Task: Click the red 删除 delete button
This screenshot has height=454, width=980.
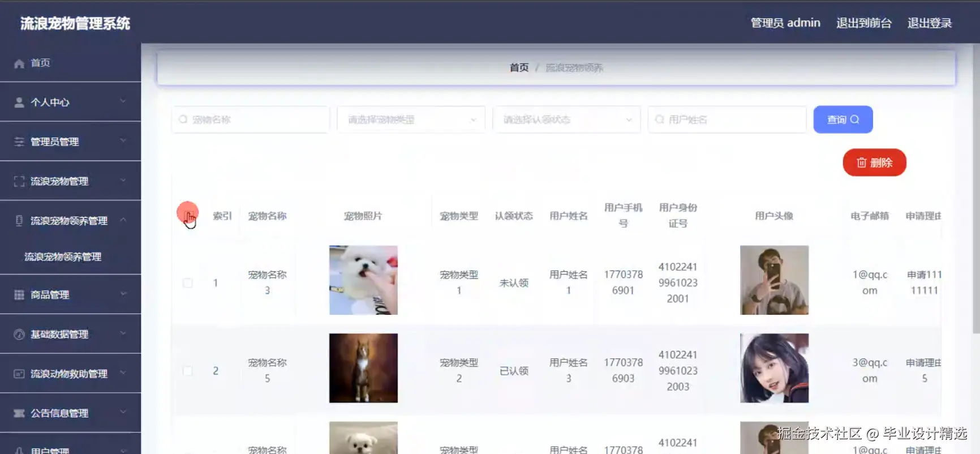Action: pos(875,162)
